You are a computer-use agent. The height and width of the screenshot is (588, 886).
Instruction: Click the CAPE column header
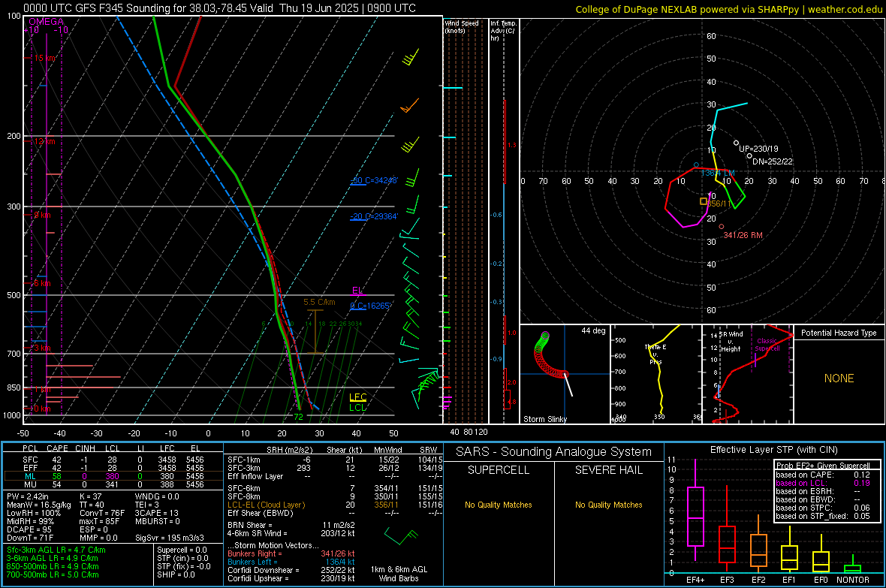click(58, 448)
